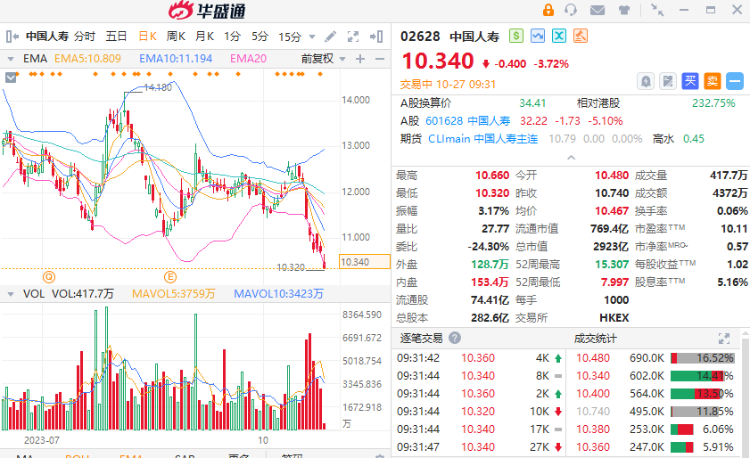750x458 pixels.
Task: Open more timeframes dropdown after 15分
Action: (312, 37)
